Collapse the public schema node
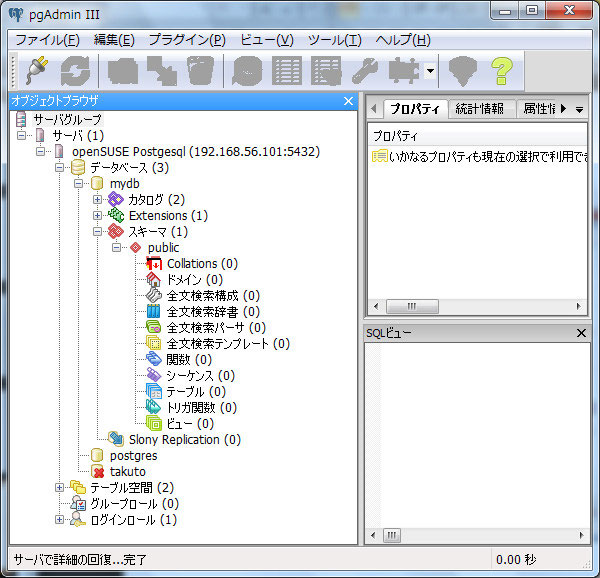600x578 pixels. (116, 248)
